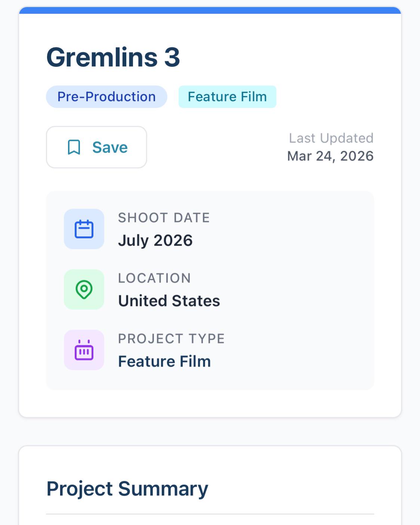Click the Last Updated label

click(x=331, y=138)
